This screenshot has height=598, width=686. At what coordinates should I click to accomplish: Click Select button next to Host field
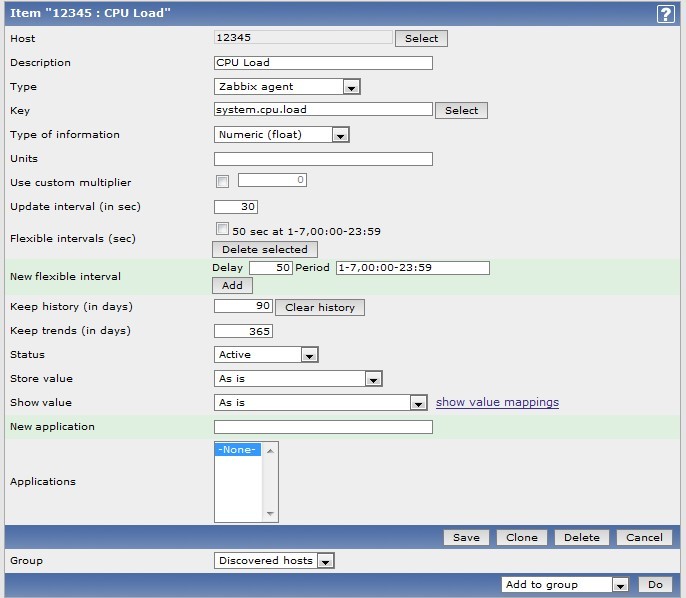click(x=421, y=38)
